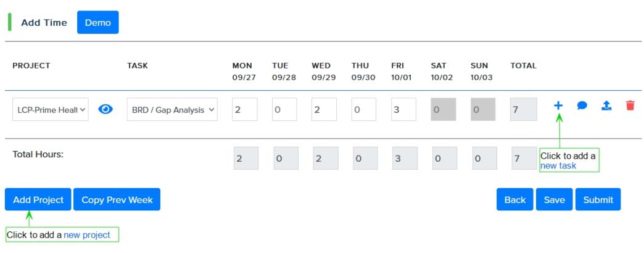Select the Friday 10/01 hours field

pyautogui.click(x=403, y=109)
